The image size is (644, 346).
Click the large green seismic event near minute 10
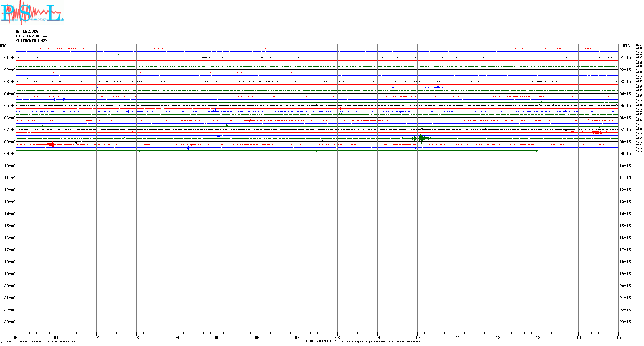[421, 138]
